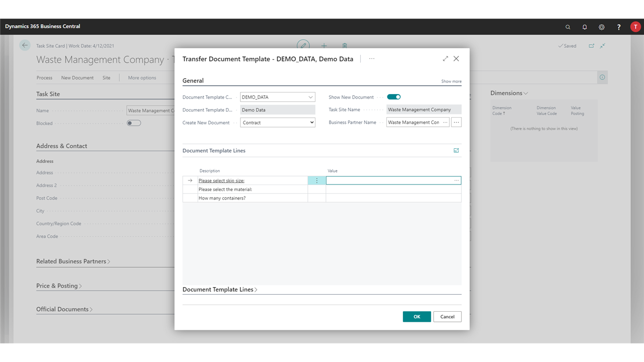Open lookup ellipsis in skip size Value field
This screenshot has height=362, width=644.
tap(456, 180)
